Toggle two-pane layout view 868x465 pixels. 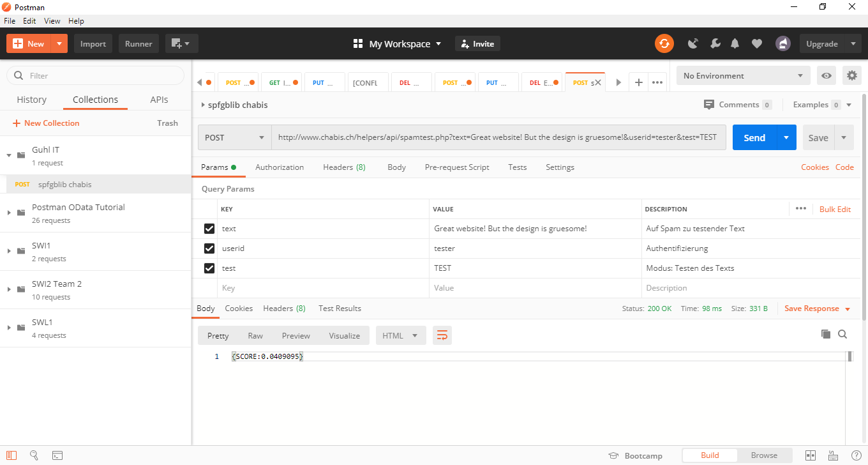pos(811,455)
